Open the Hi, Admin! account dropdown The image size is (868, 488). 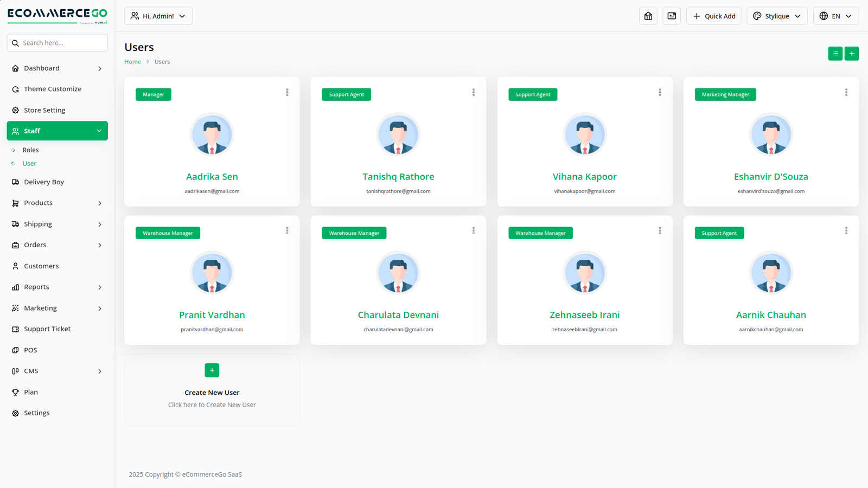pos(158,16)
